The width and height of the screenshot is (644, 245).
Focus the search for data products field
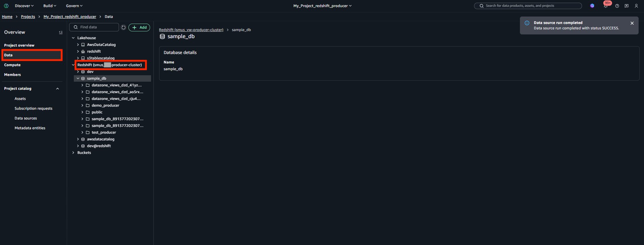[528, 6]
